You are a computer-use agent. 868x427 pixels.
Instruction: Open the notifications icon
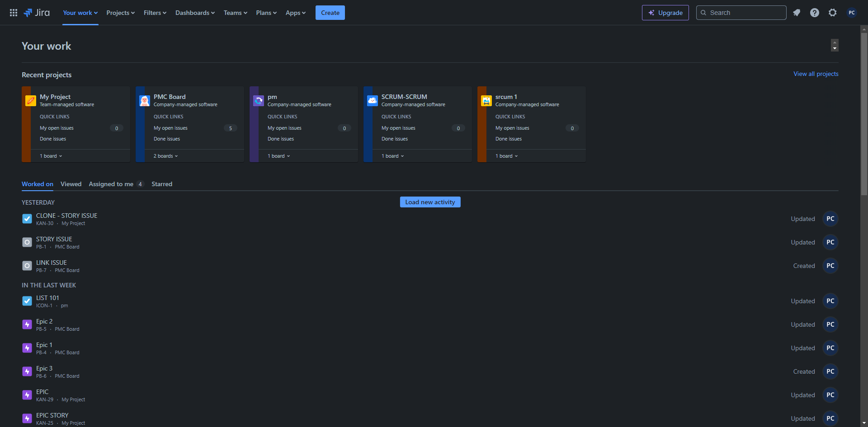(x=797, y=13)
